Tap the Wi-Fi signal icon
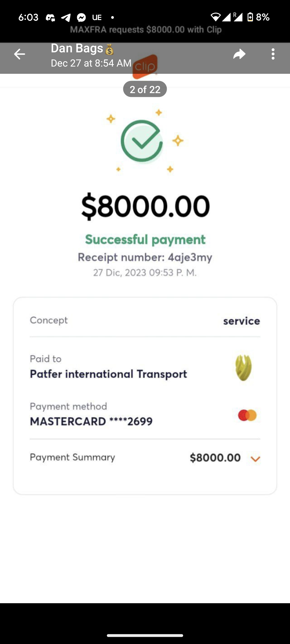 click(215, 17)
